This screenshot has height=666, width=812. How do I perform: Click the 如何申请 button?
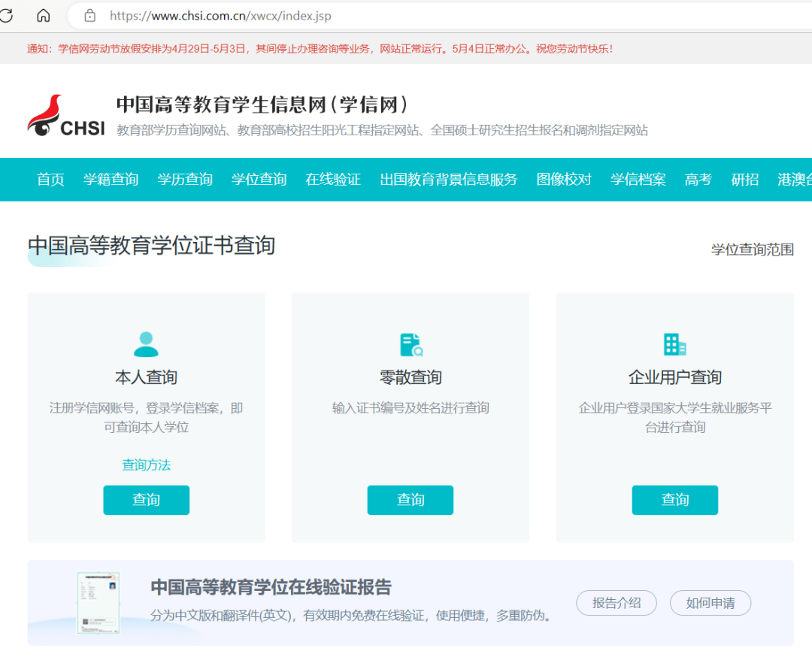pyautogui.click(x=710, y=603)
